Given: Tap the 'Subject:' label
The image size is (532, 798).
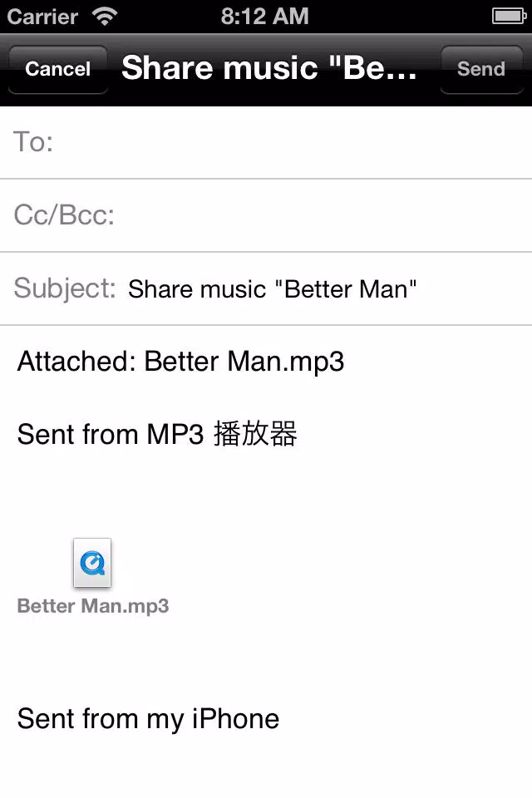Looking at the screenshot, I should tap(65, 288).
